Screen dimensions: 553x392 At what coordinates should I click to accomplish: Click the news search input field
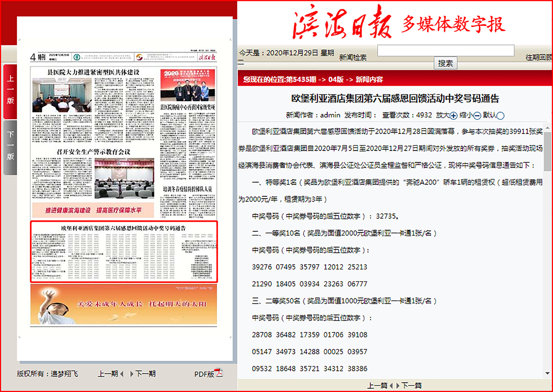pos(445,51)
